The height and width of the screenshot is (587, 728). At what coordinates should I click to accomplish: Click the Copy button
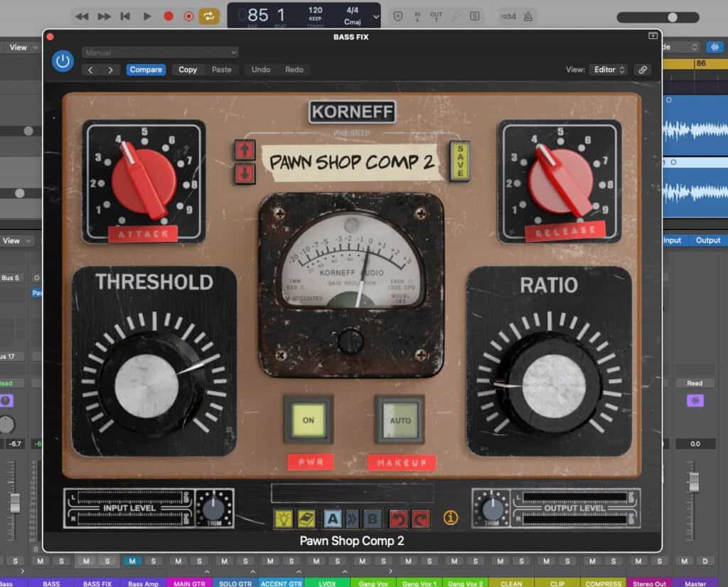point(188,70)
